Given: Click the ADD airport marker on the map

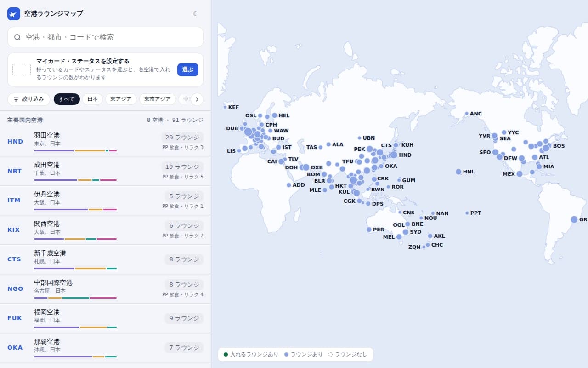Looking at the screenshot, I should tap(289, 185).
